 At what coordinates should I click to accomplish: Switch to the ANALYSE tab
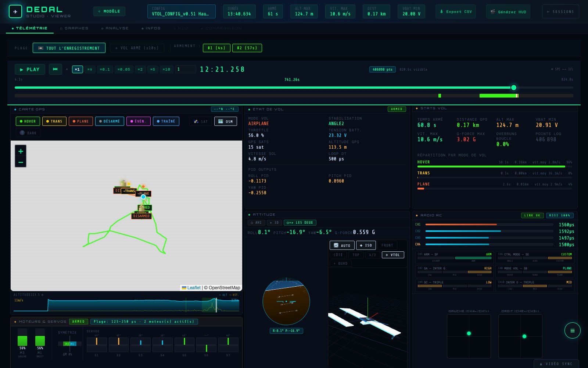[115, 28]
